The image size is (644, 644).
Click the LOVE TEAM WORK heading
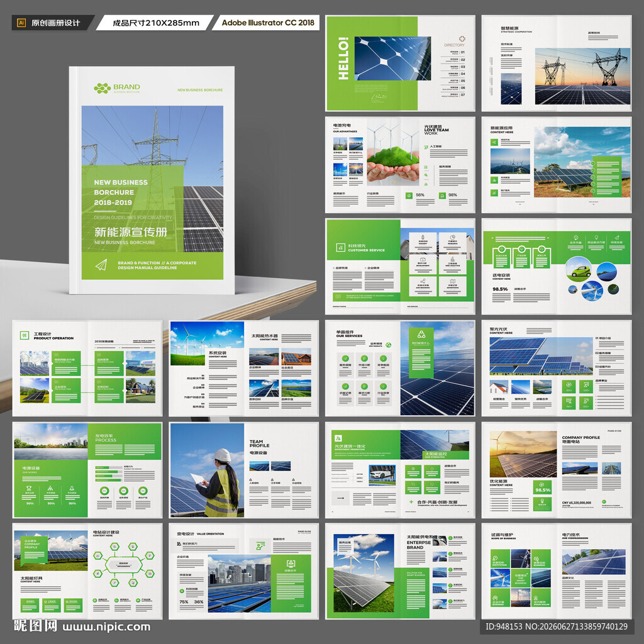tap(436, 131)
